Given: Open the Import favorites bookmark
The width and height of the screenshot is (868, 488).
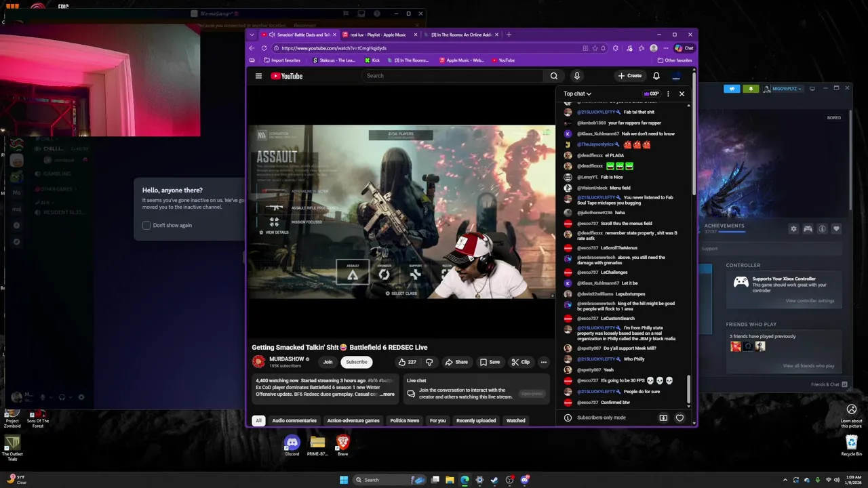Looking at the screenshot, I should click(282, 60).
